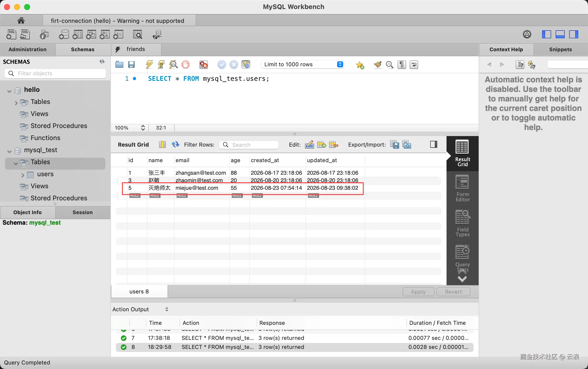The width and height of the screenshot is (588, 369).
Task: Reconnect to DBMS icon
Action: [x=157, y=35]
